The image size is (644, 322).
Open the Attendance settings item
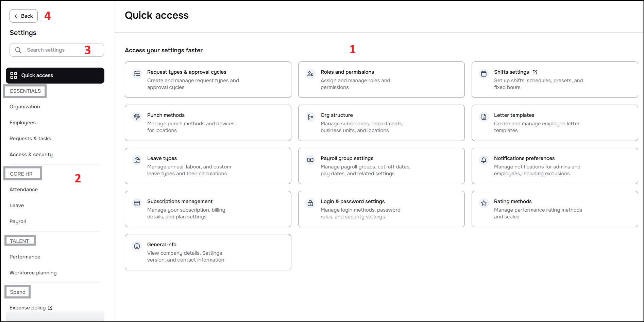pos(23,190)
